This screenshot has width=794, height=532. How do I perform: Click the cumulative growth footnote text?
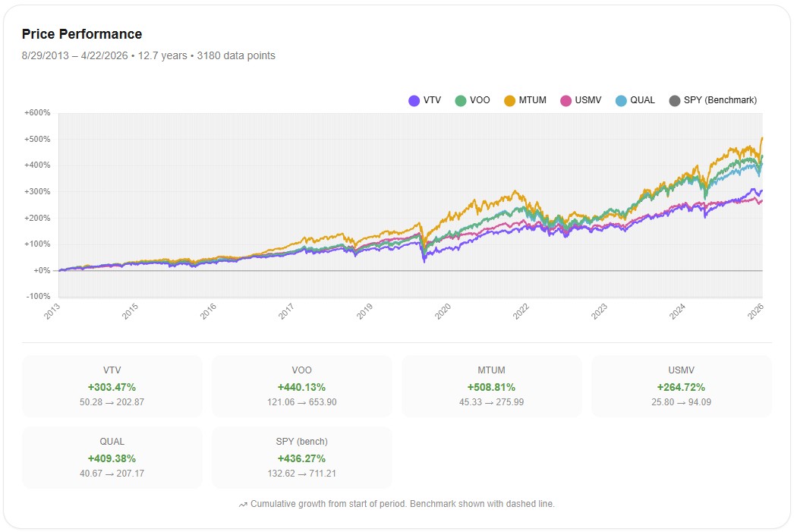pos(402,504)
